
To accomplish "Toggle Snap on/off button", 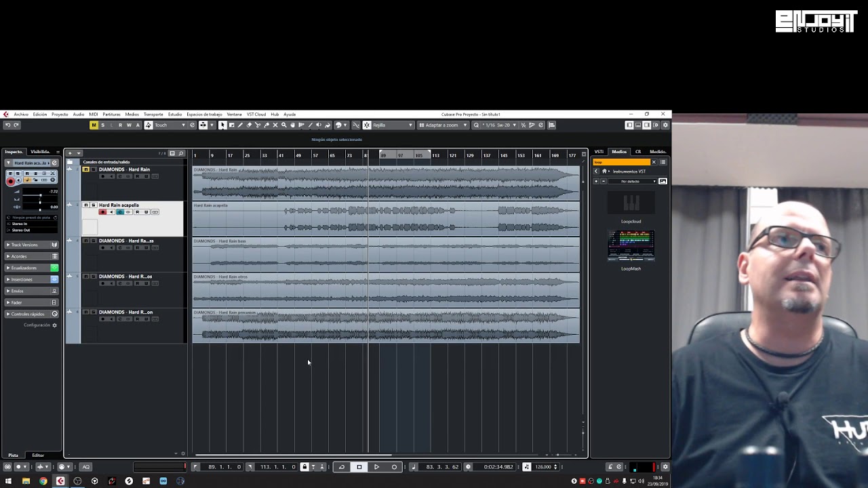I will (x=367, y=125).
